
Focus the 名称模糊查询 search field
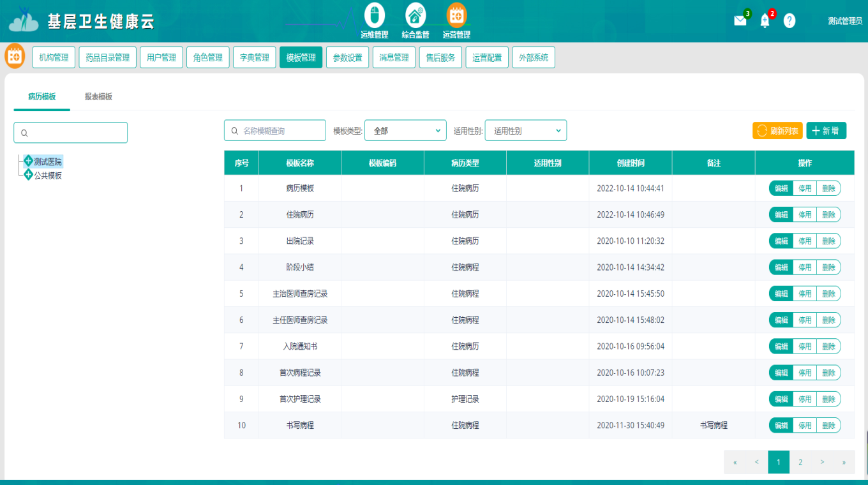pos(275,130)
